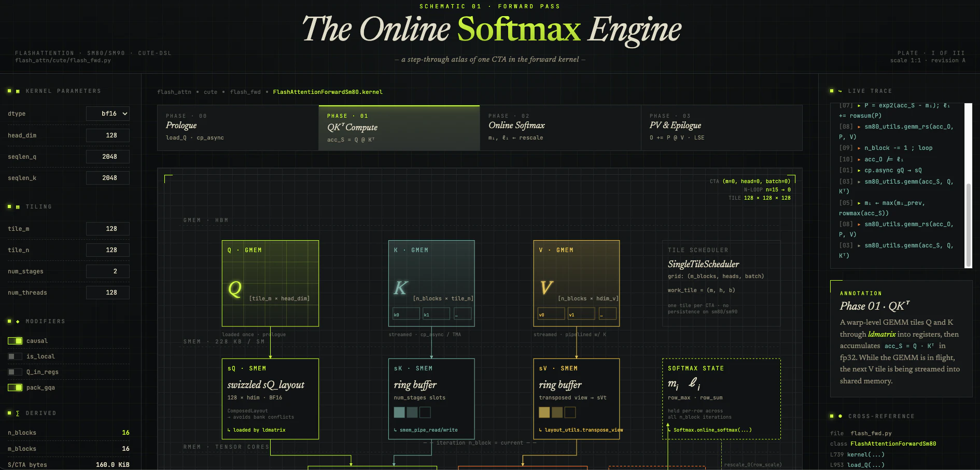Open the dtype bf16 dropdown
The height and width of the screenshot is (470, 980).
(108, 114)
